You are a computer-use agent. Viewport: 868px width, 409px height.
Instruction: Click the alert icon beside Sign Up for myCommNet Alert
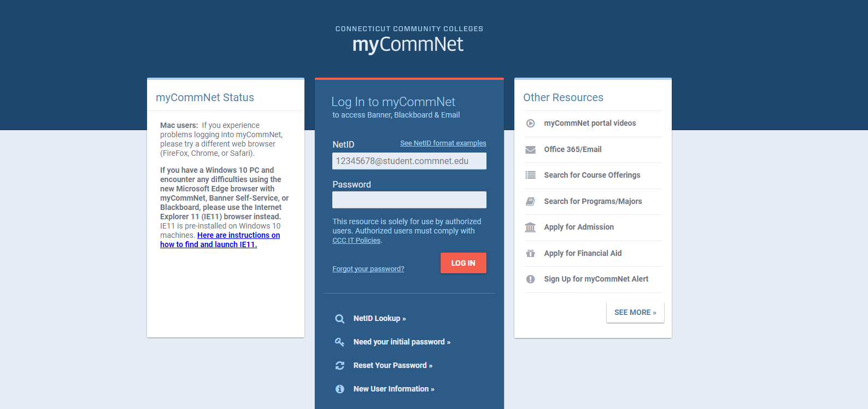530,279
